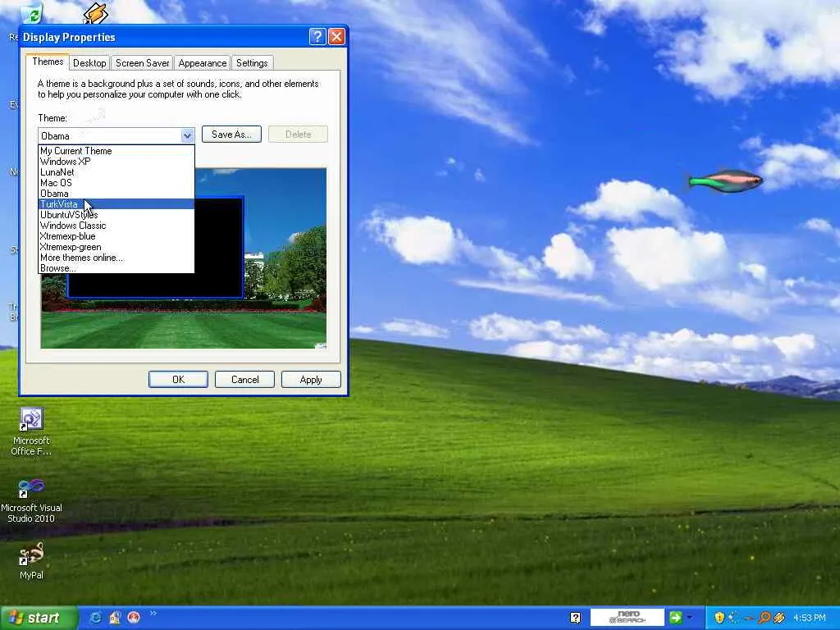This screenshot has height=630, width=840.
Task: Click the Winamp lightning tray icon
Action: coord(780,618)
